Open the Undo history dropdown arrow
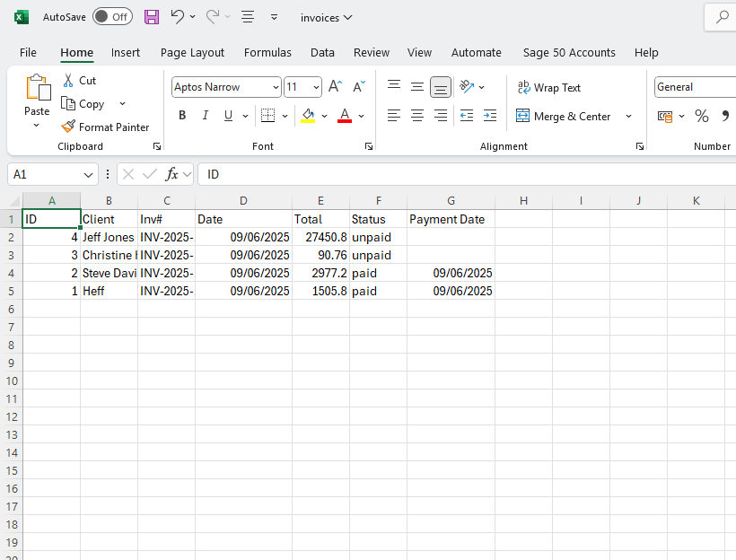 click(x=192, y=17)
